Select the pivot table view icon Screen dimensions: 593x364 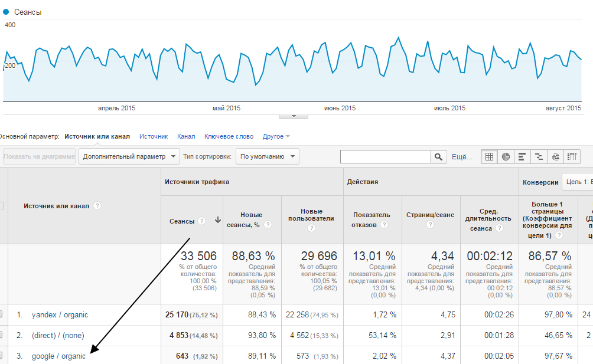(x=572, y=157)
